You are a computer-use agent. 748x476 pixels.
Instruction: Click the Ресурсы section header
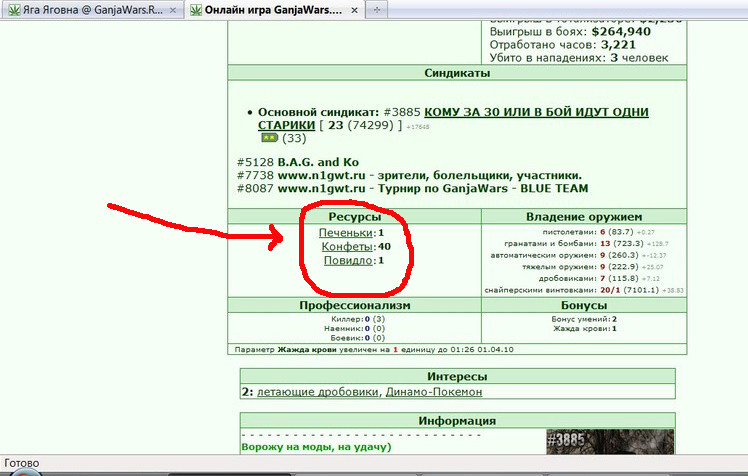(354, 217)
